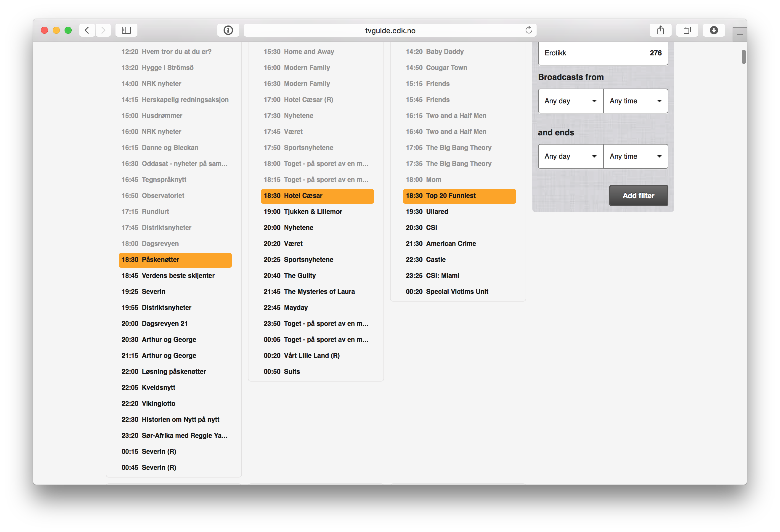This screenshot has width=780, height=532.
Task: Open the 1Password extension icon
Action: pyautogui.click(x=228, y=30)
